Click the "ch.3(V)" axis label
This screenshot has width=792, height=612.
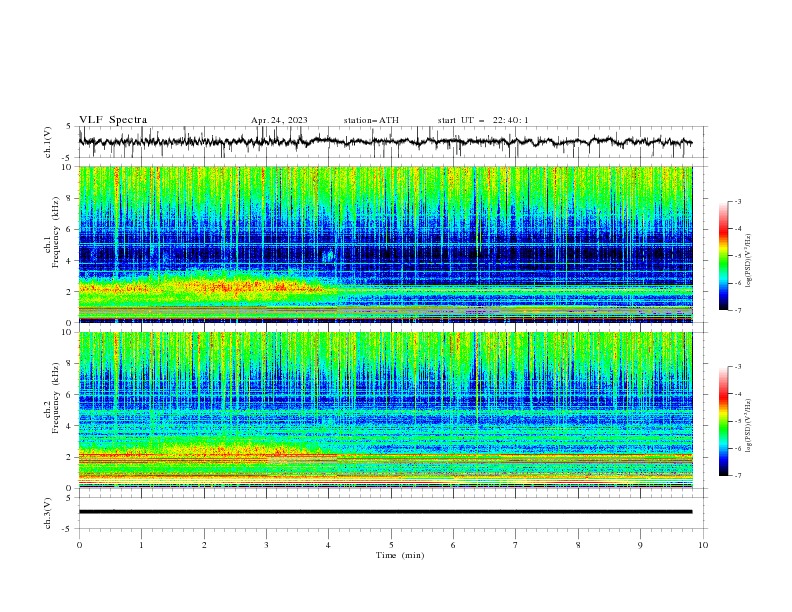coord(48,513)
